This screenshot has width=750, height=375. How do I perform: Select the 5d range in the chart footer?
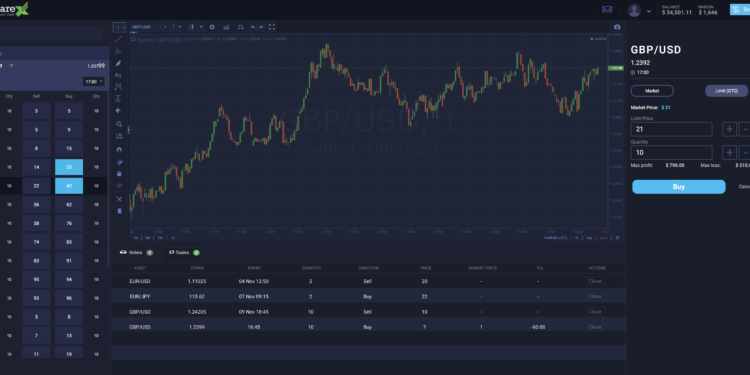[x=148, y=238]
